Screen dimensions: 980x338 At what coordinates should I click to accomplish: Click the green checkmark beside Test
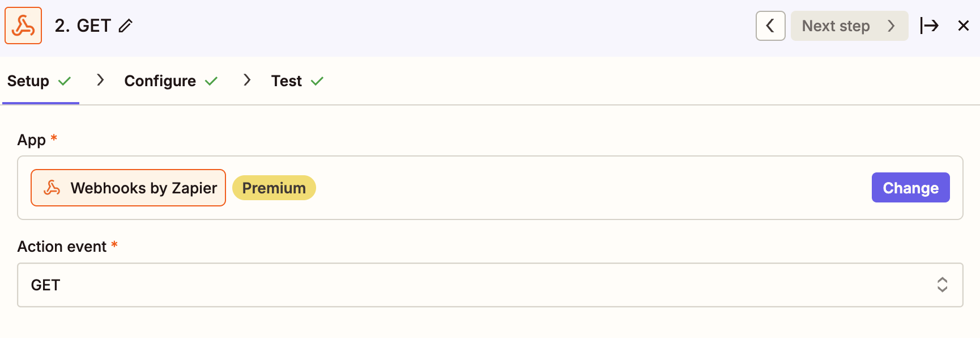click(317, 81)
